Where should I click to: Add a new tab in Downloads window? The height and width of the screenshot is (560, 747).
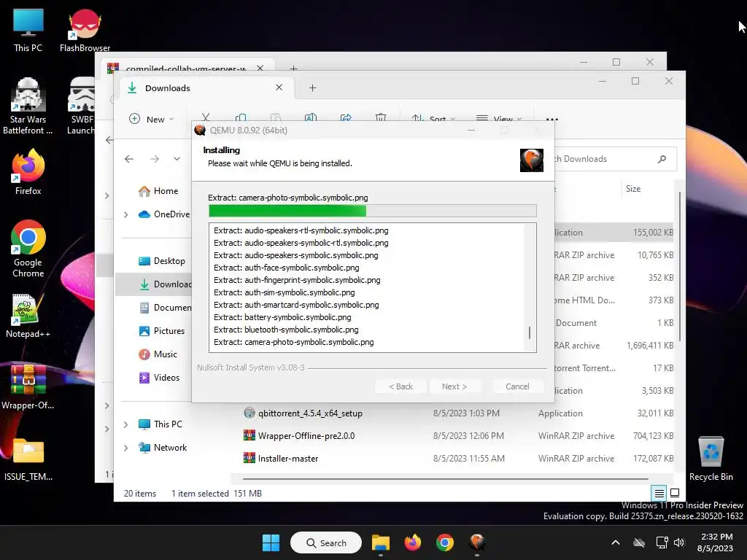tap(312, 88)
